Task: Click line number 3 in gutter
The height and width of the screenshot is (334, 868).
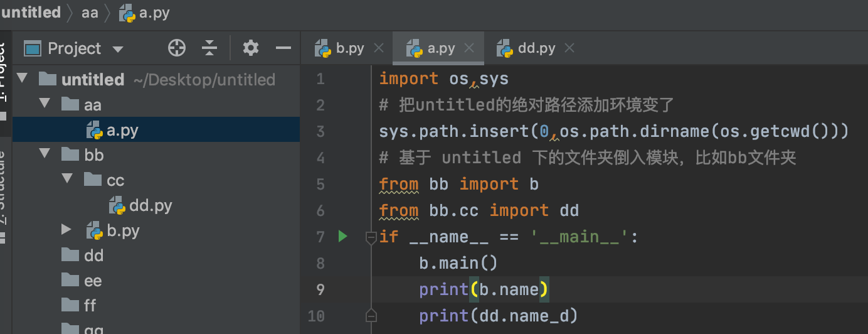Action: [320, 132]
